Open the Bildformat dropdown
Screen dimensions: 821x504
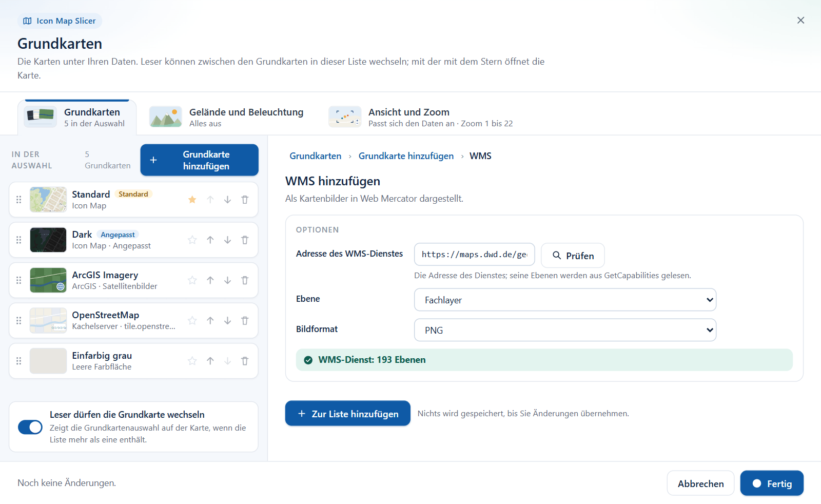click(565, 330)
